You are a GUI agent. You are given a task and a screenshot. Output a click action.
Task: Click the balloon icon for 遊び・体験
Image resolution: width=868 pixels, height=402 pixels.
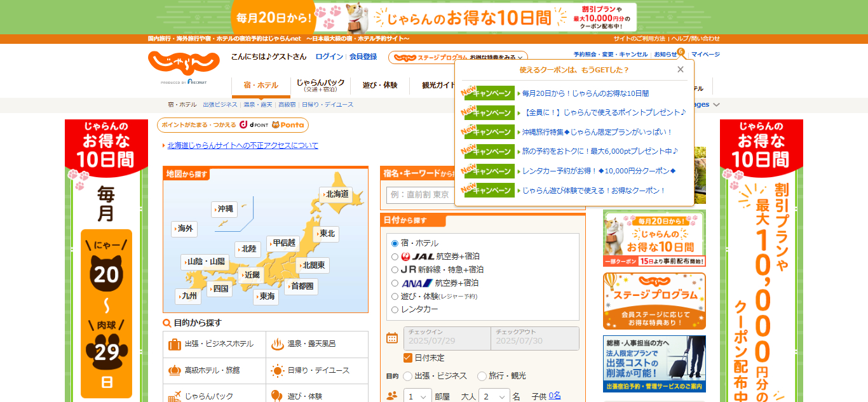(277, 396)
